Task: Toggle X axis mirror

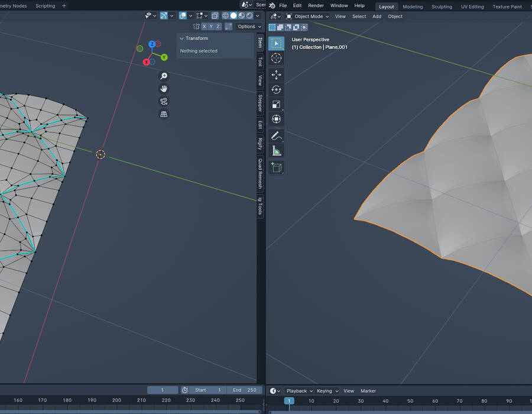Action: click(x=205, y=27)
